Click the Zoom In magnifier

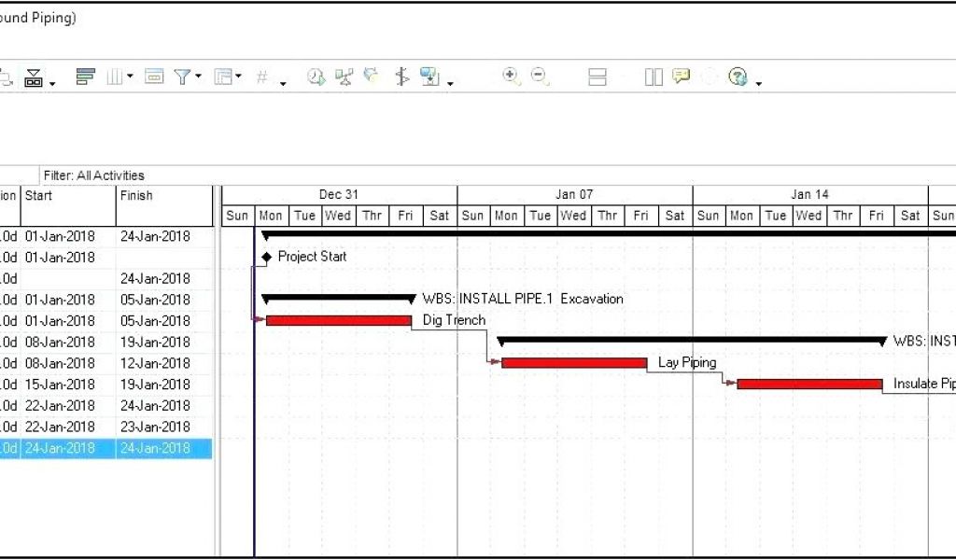pyautogui.click(x=511, y=77)
